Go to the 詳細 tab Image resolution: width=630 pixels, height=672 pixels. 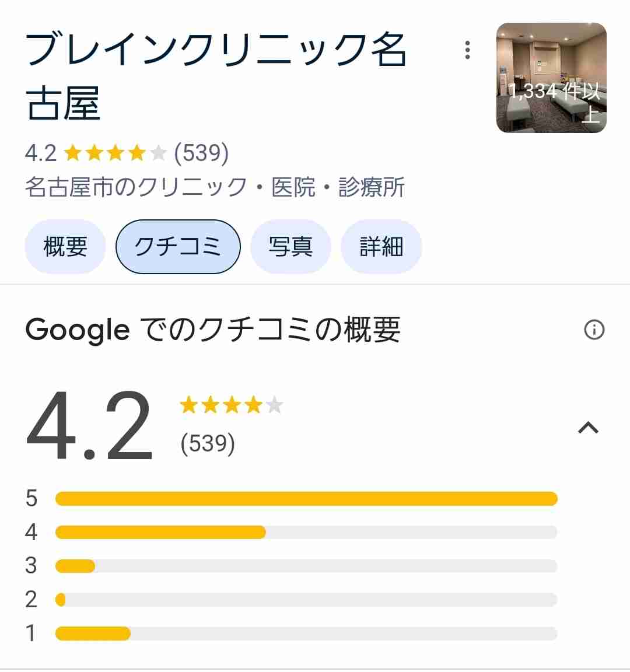click(381, 246)
